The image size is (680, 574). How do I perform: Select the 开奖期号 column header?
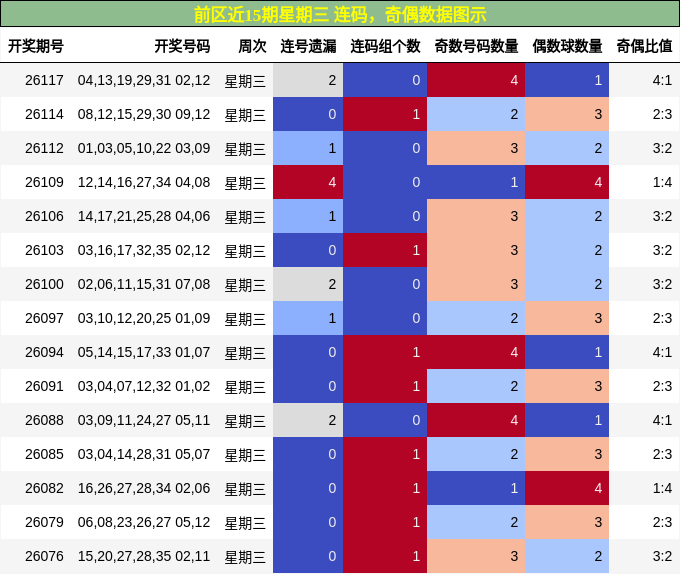tap(36, 46)
